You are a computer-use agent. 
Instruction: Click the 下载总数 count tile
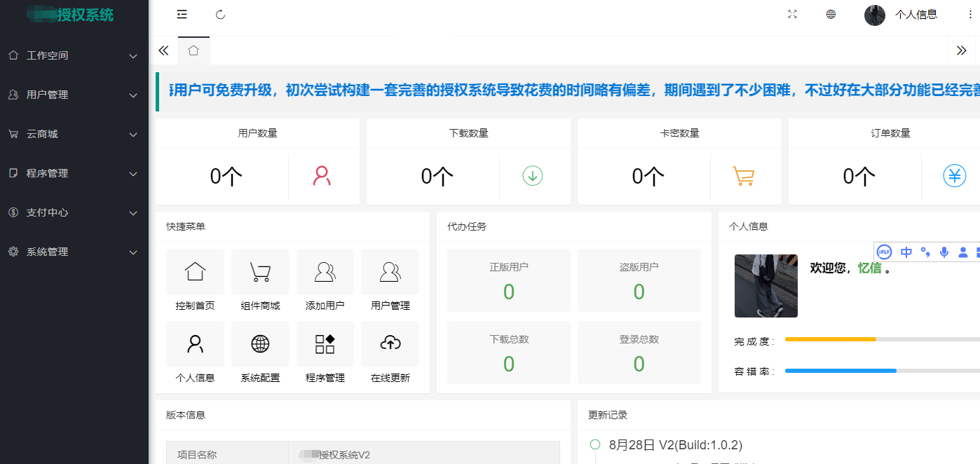(x=509, y=353)
